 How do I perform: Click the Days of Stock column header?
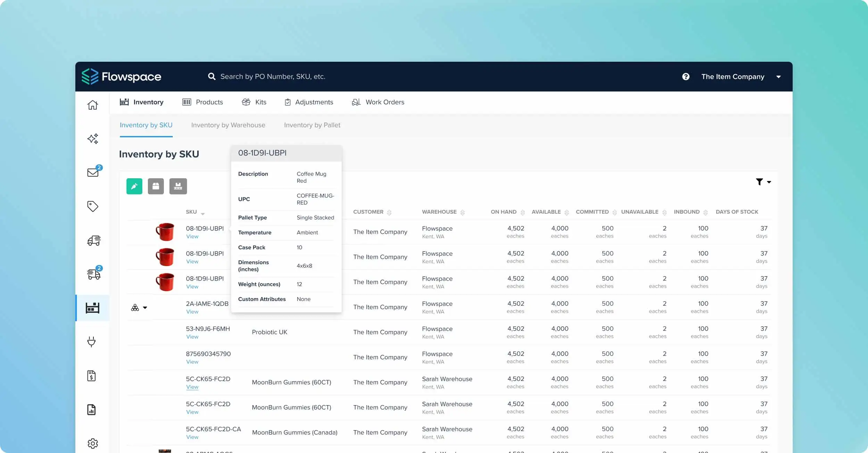[x=737, y=212]
